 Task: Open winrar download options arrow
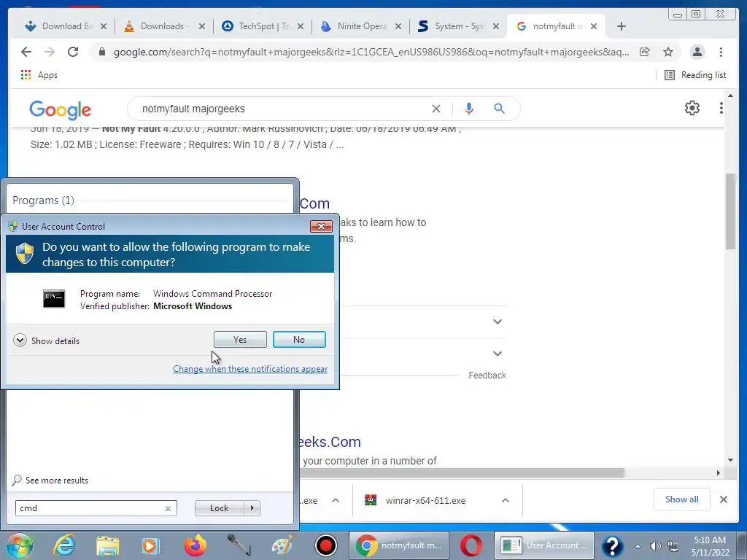506,500
